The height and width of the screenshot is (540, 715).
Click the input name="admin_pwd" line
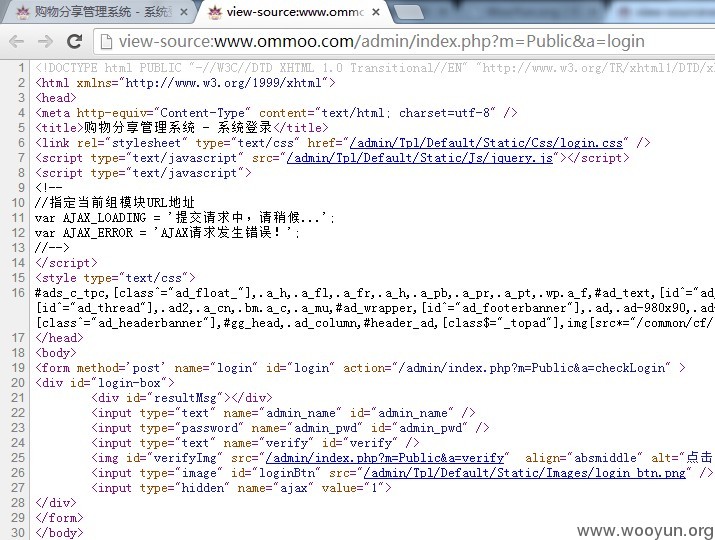click(290, 428)
